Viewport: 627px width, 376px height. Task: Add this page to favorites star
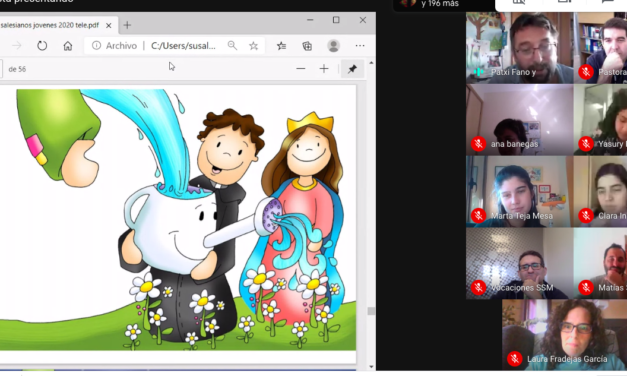(x=254, y=46)
